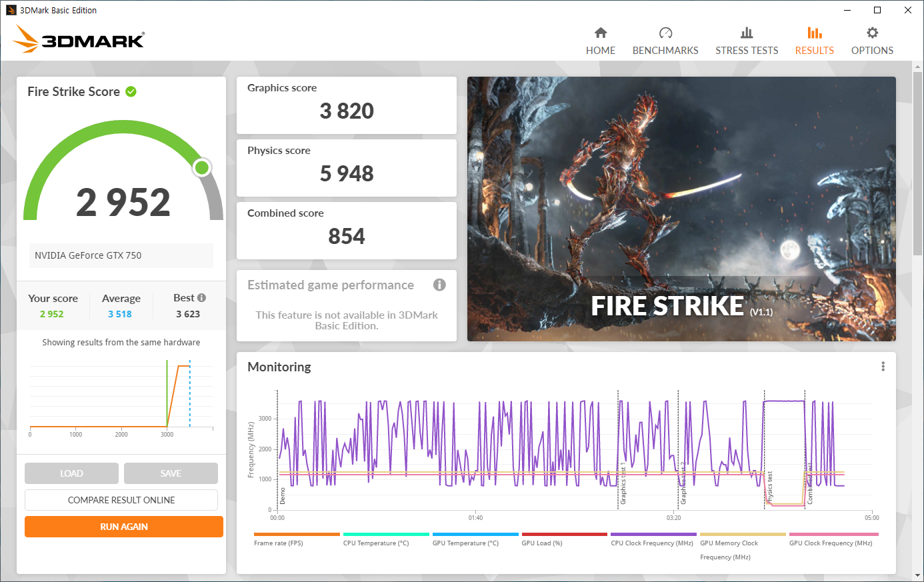Click the info icon next to Best
The width and height of the screenshot is (924, 582).
click(201, 298)
